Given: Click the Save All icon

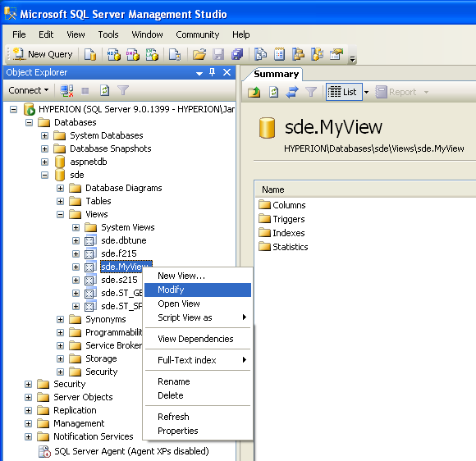Looking at the screenshot, I should click(237, 54).
